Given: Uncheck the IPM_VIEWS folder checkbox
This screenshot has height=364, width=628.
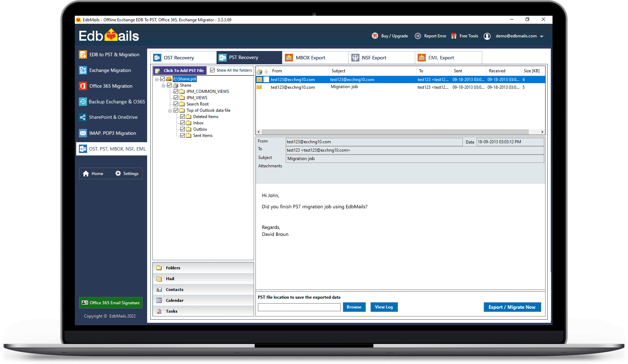Looking at the screenshot, I should coord(176,98).
